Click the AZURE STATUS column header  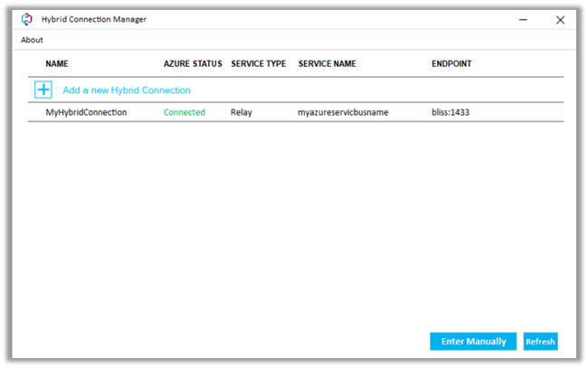(193, 64)
